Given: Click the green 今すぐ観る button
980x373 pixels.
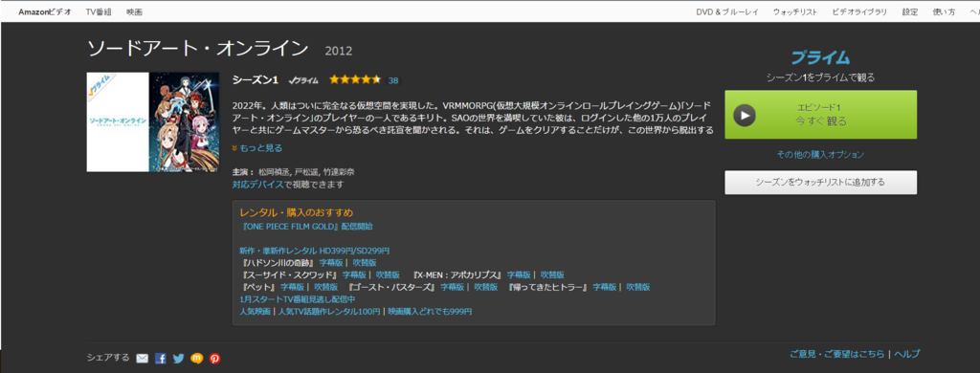Looking at the screenshot, I should click(x=820, y=115).
